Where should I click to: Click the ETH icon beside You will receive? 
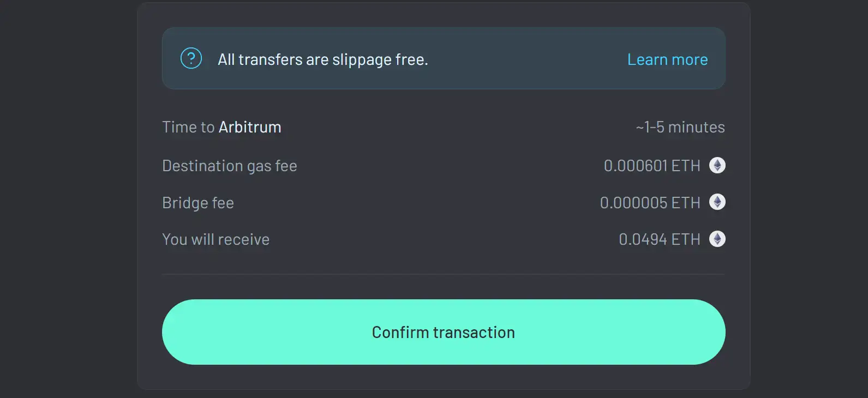point(717,239)
